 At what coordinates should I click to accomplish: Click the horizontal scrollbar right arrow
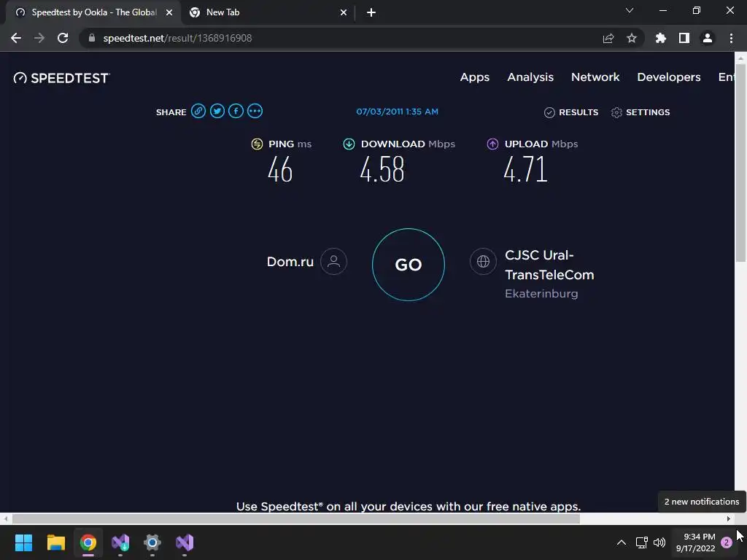(729, 518)
